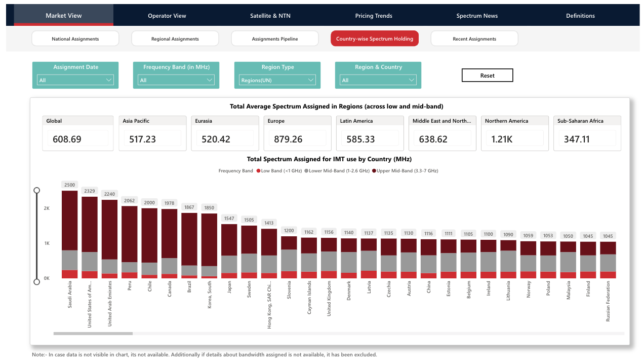This screenshot has height=363, width=644.
Task: Select the Eurasia card value 520.42
Action: pos(216,139)
